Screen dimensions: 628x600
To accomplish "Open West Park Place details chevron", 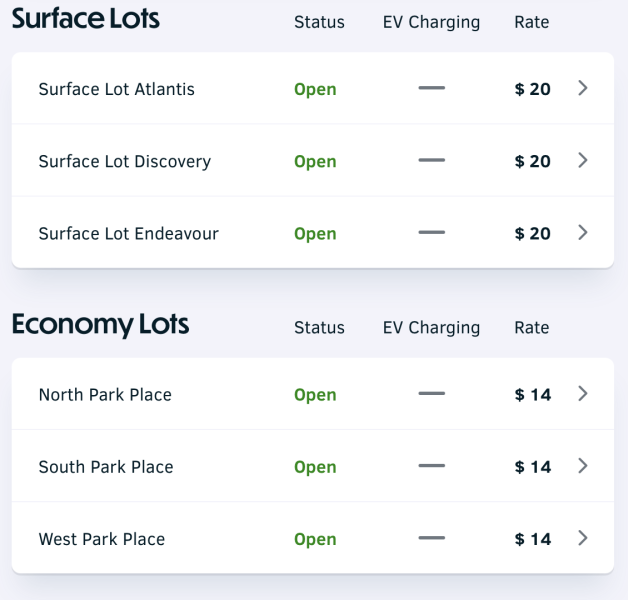I will pos(584,538).
